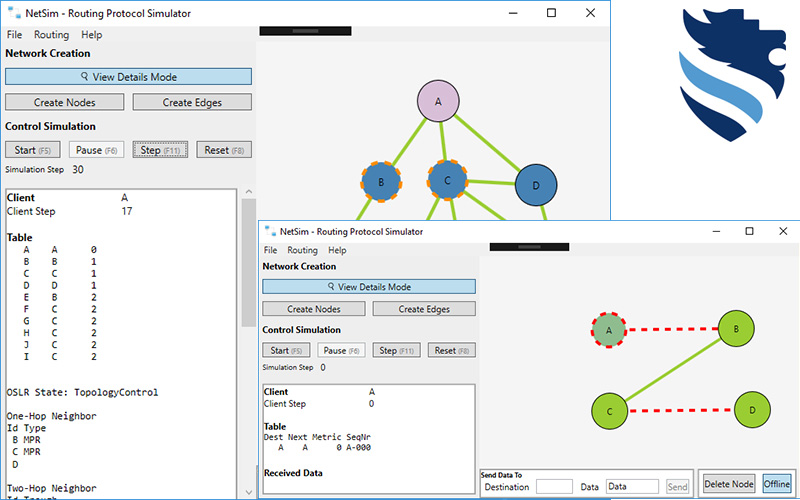Click green edge between A and D in back window

coord(487,143)
